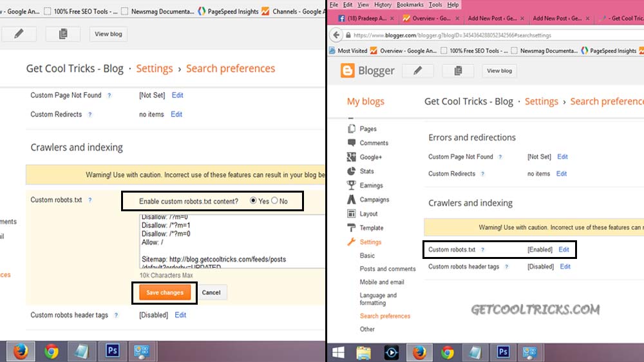Image resolution: width=644 pixels, height=362 pixels.
Task: Open Chrome from left taskbar
Action: pyautogui.click(x=52, y=351)
